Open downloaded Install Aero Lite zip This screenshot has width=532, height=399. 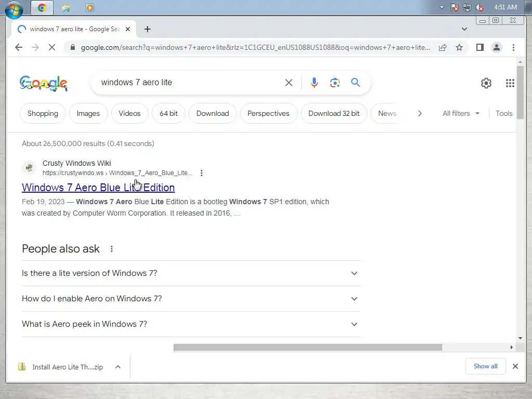61,367
